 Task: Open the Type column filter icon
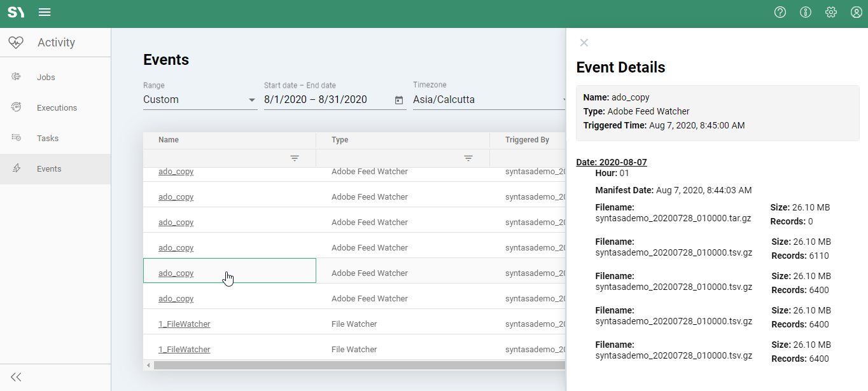click(x=468, y=158)
